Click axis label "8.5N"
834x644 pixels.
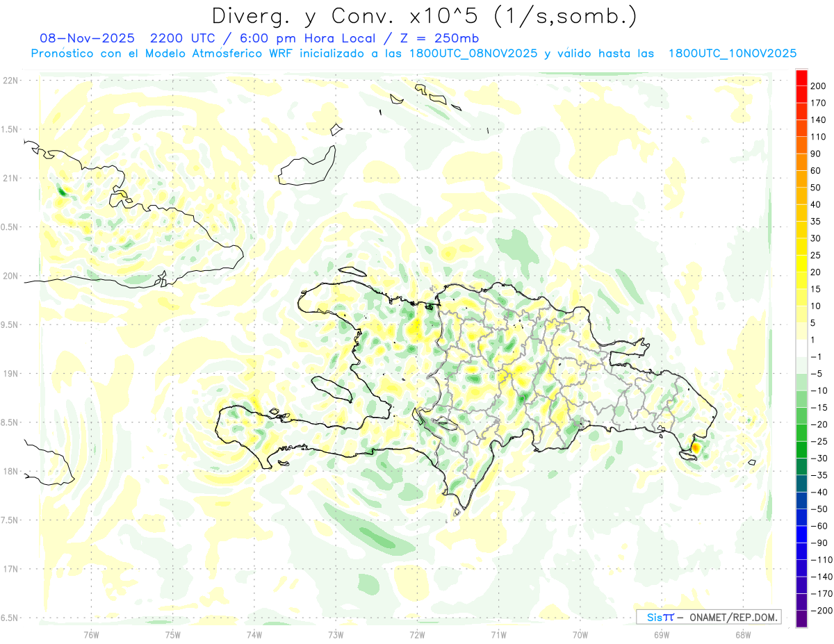point(10,422)
